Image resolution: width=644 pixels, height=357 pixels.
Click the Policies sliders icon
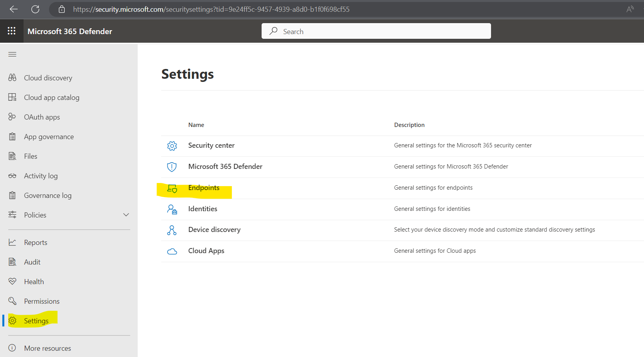click(13, 215)
